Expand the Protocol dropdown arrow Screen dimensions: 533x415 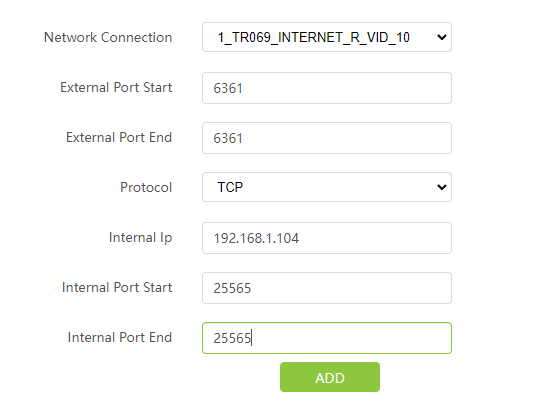[442, 187]
